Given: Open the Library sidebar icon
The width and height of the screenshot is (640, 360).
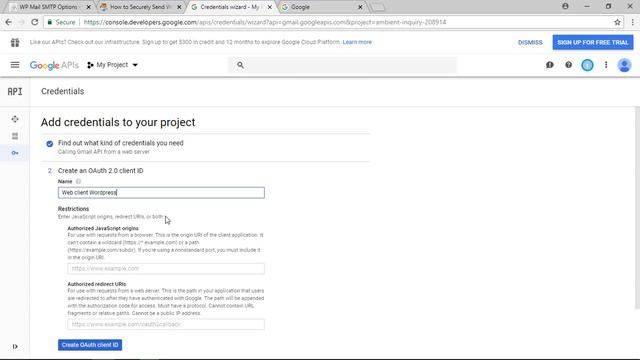Looking at the screenshot, I should (x=15, y=136).
